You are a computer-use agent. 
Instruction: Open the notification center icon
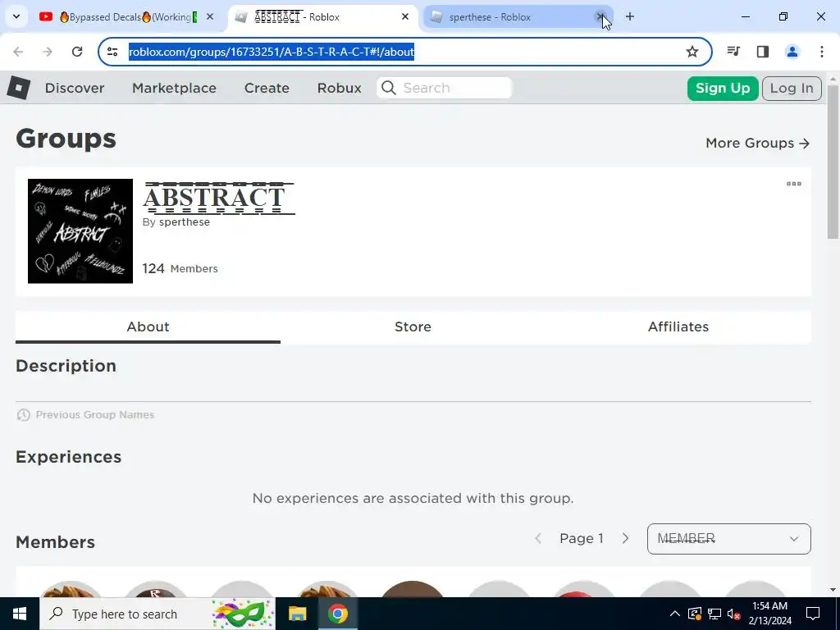(x=813, y=614)
